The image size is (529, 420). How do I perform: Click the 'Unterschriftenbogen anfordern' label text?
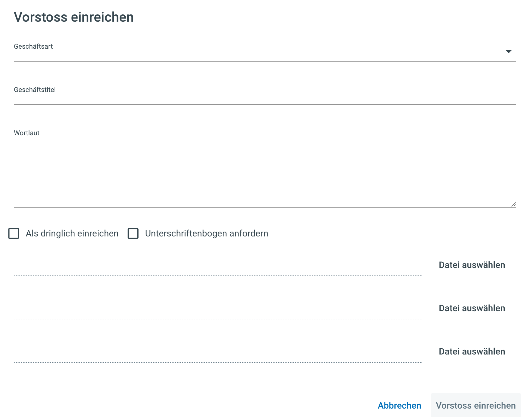[x=206, y=233]
